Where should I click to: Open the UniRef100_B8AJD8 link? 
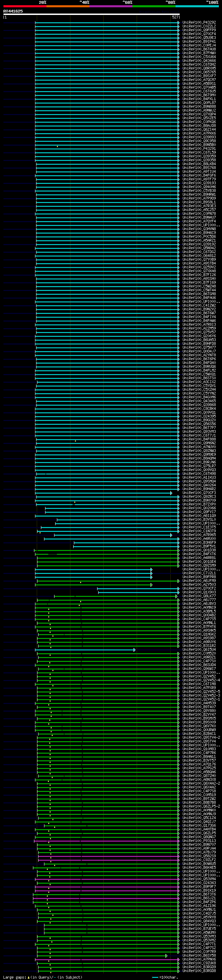pos(199,125)
